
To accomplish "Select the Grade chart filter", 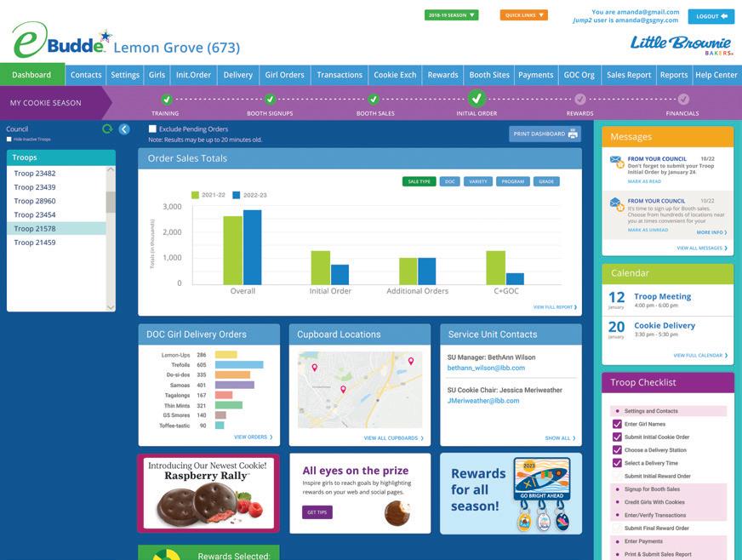I will (546, 181).
